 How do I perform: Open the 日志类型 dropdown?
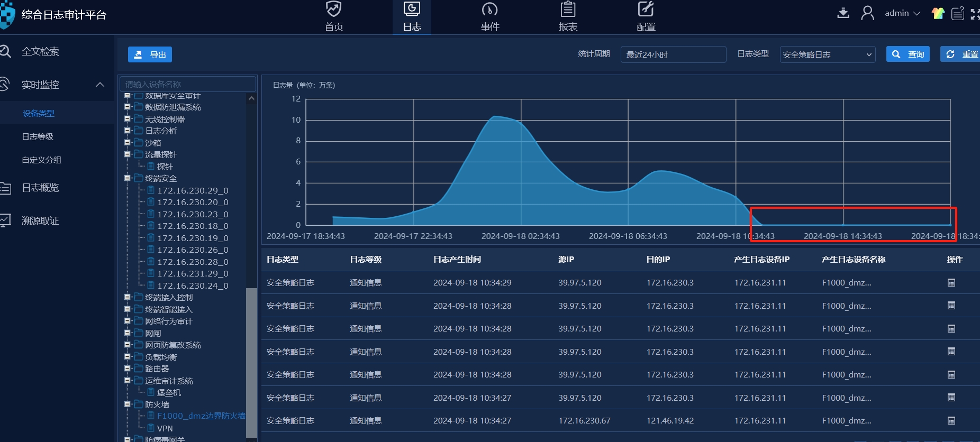coord(827,54)
